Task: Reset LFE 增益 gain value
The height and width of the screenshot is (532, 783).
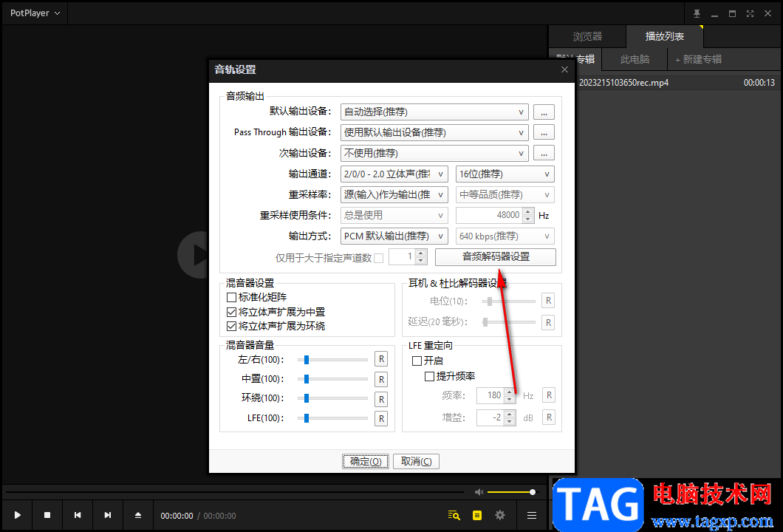Action: (x=549, y=417)
